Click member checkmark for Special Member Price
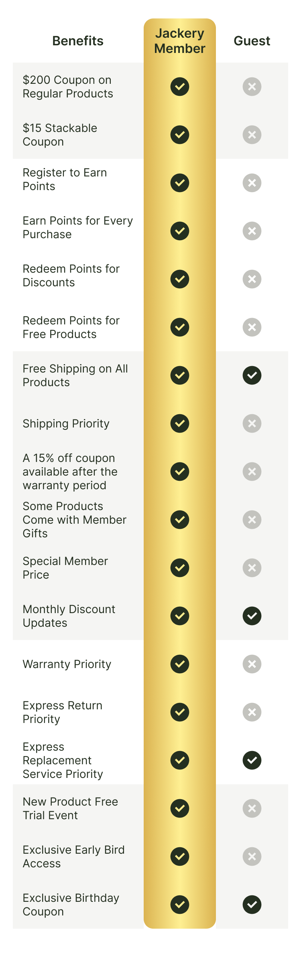 [180, 568]
